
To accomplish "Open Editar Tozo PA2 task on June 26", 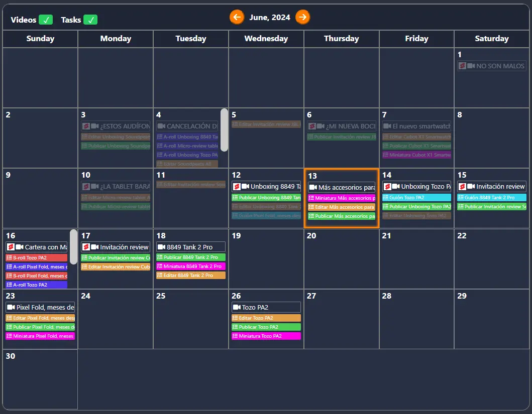I will click(266, 318).
